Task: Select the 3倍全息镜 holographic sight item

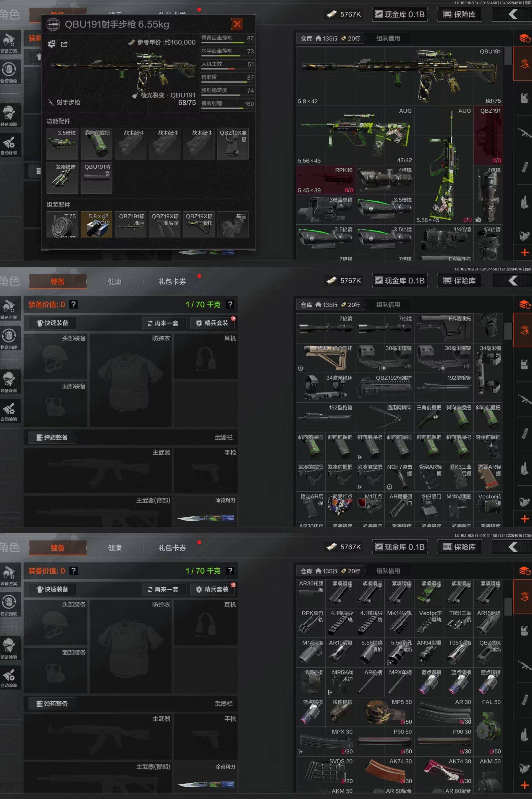Action: 325,209
